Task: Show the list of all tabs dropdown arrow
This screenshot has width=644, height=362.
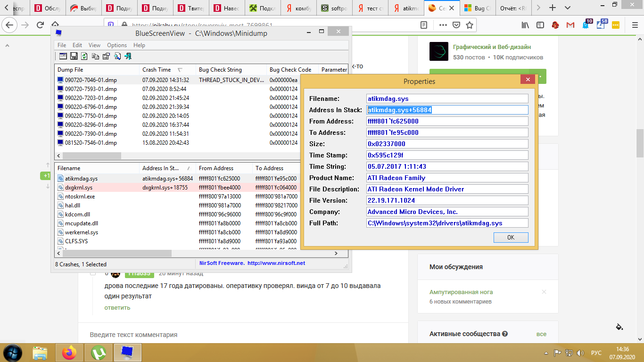Action: (x=568, y=8)
